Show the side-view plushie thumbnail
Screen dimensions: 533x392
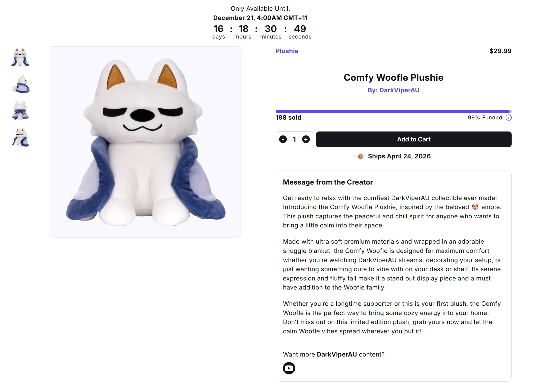pyautogui.click(x=21, y=84)
